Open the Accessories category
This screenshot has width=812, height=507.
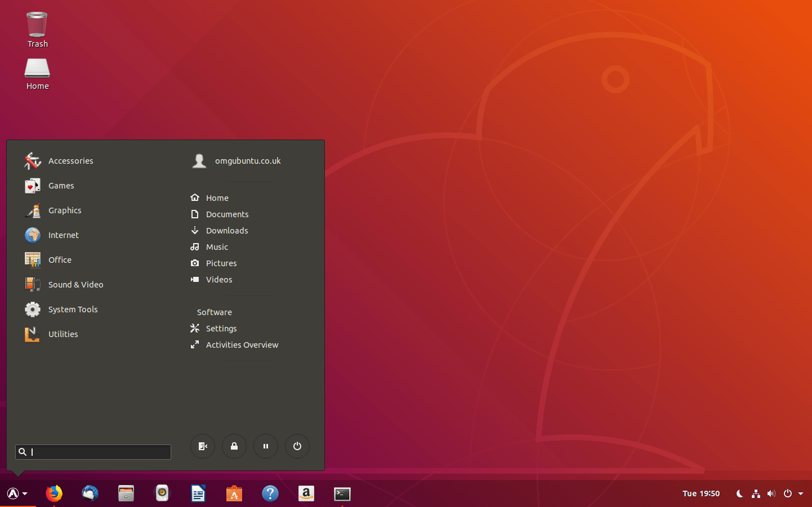tap(70, 160)
